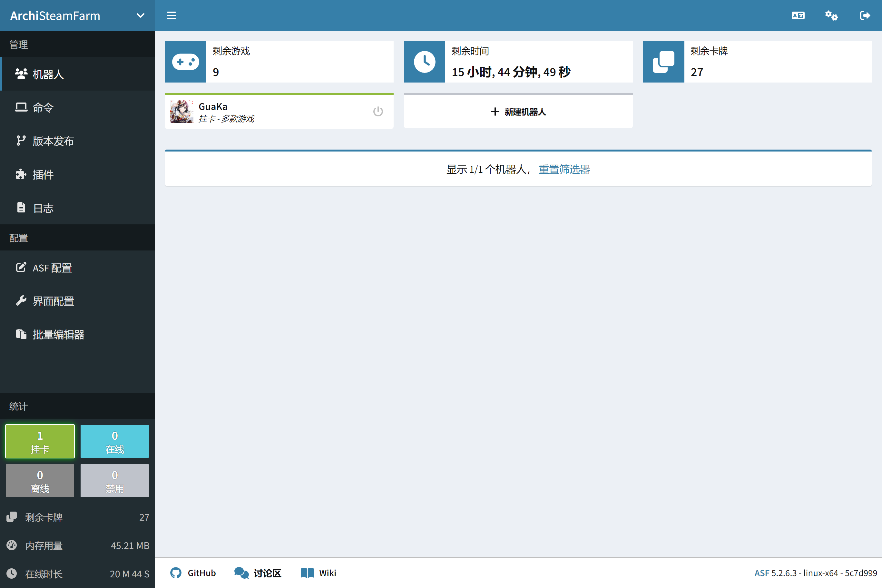The image size is (882, 588).
Task: Open the 批量编辑器 mass editor
Action: click(77, 334)
